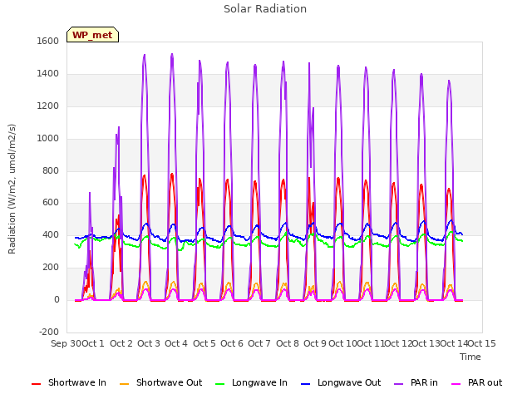Viewport: 532px width, 399px height.
Task: Click the Oct 5 x-axis label
Action: click(204, 343)
